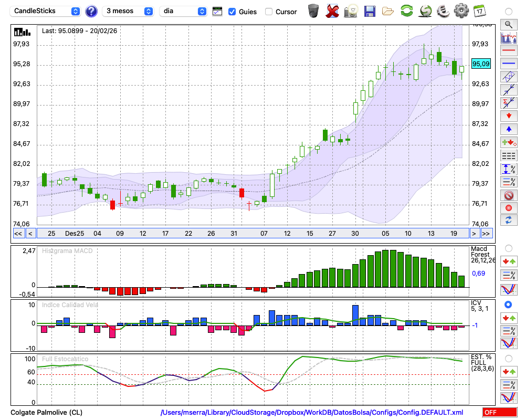Click the '>>' jump forward button

click(x=486, y=234)
